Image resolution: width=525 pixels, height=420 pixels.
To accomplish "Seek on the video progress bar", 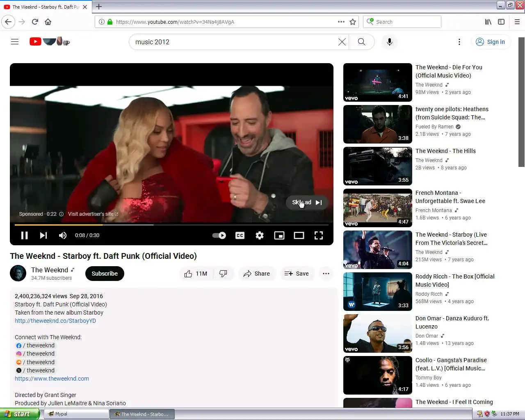I will [171, 225].
